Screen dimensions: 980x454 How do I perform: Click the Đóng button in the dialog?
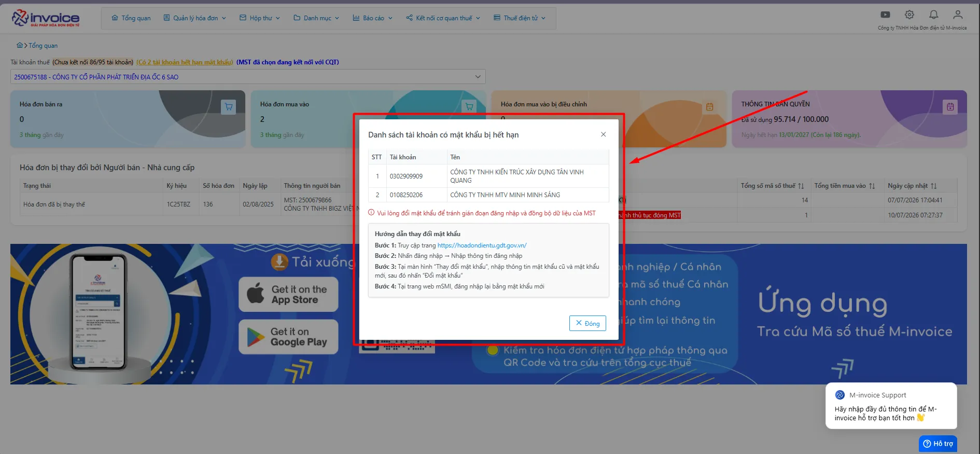pos(587,323)
